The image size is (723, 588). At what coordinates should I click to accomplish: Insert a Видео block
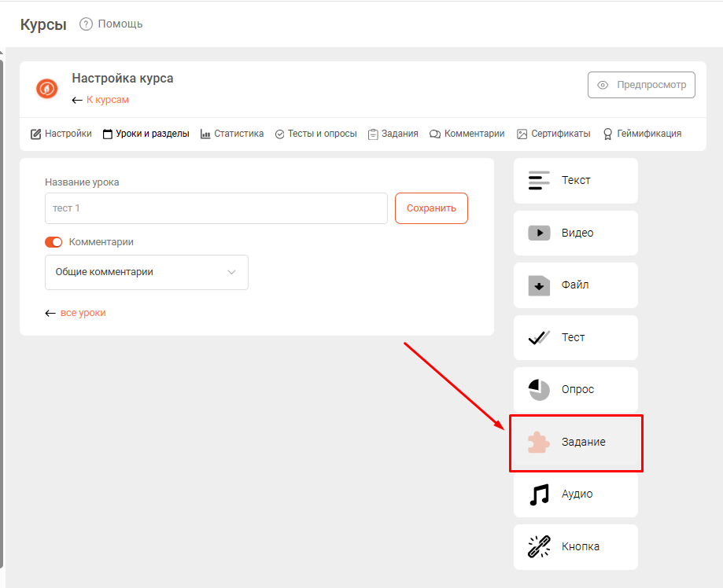(575, 233)
